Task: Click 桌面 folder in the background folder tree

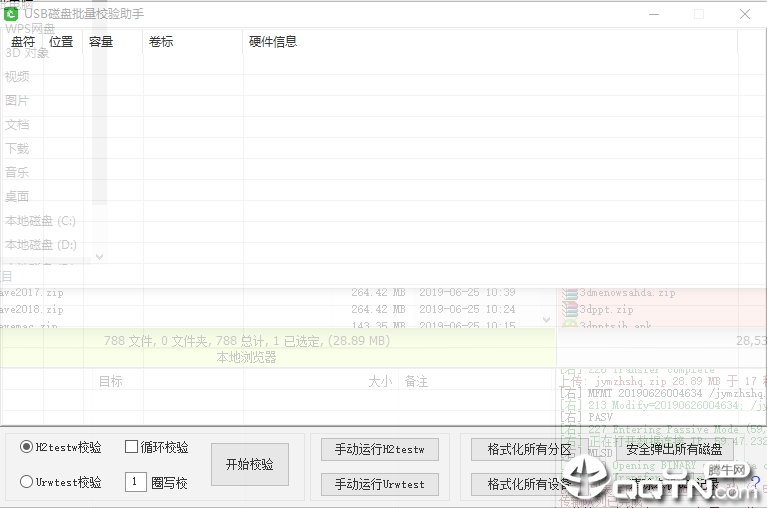Action: [x=17, y=197]
